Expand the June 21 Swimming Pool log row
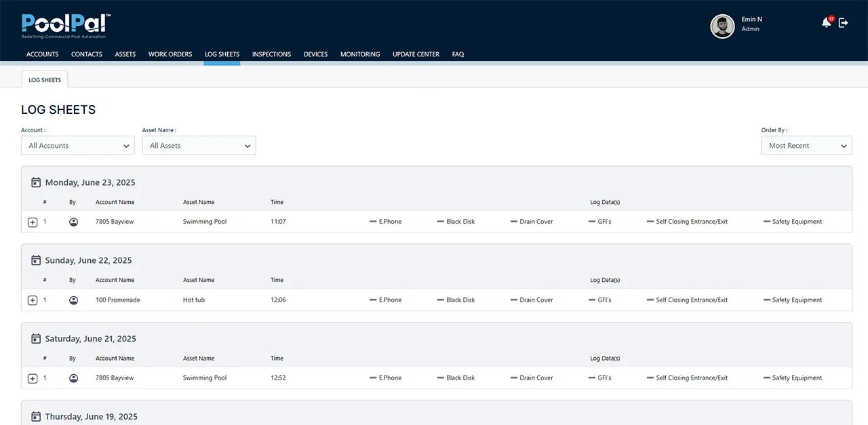The width and height of the screenshot is (868, 425). coord(33,378)
